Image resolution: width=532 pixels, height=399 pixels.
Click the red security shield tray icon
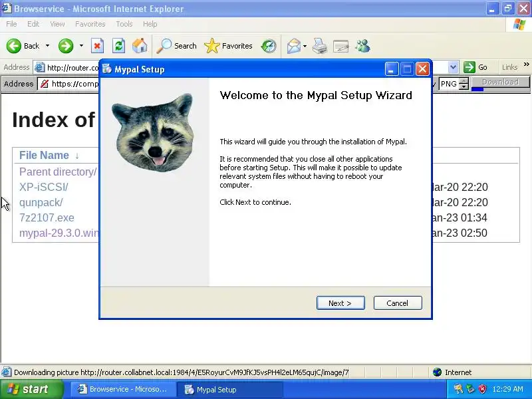[483, 389]
